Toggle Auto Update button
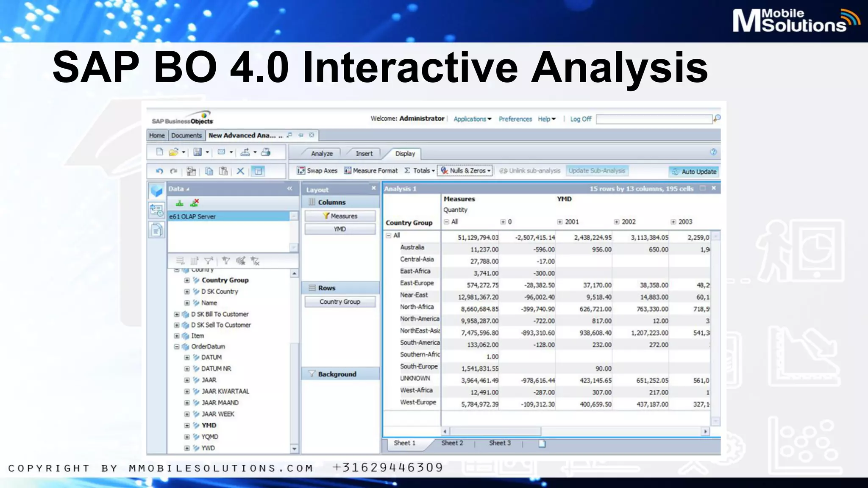The height and width of the screenshot is (488, 868). click(x=694, y=172)
